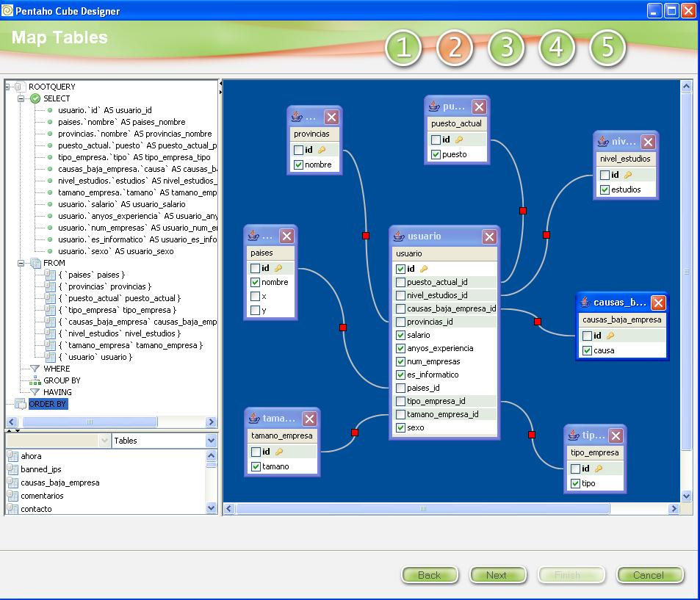Click the Cancel button

click(x=650, y=575)
